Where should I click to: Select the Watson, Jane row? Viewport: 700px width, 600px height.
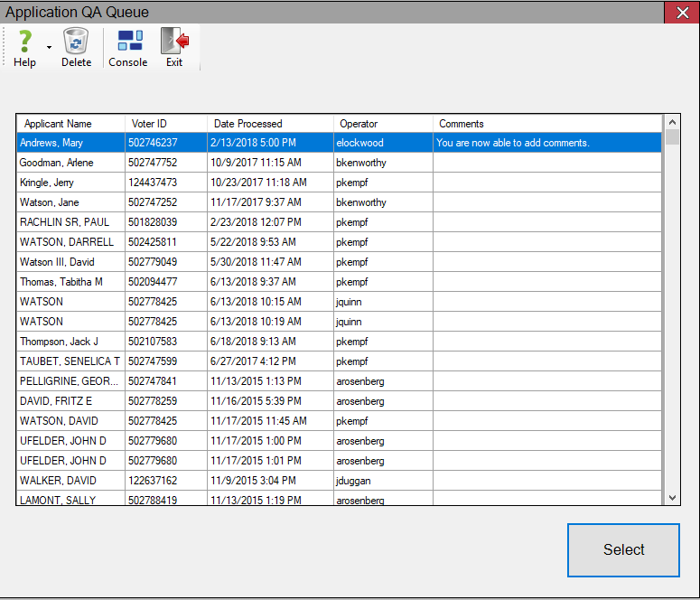339,202
